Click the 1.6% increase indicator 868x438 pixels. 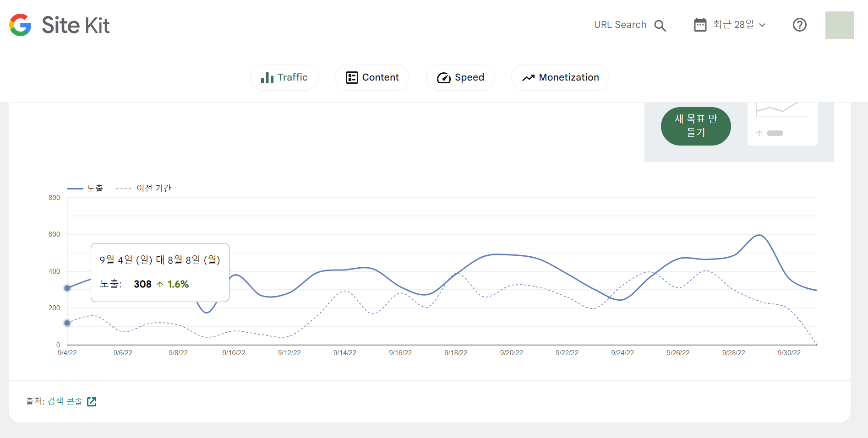click(173, 284)
